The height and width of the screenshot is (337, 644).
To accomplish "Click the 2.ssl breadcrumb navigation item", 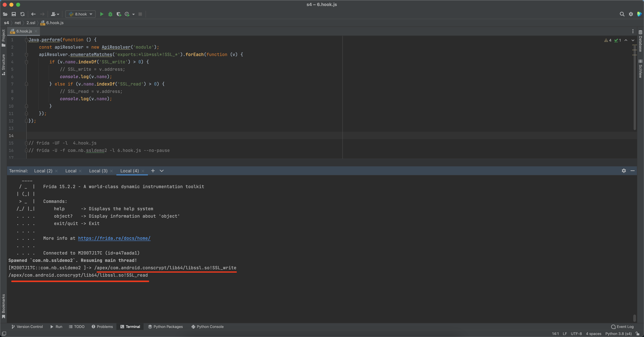I will (x=30, y=23).
